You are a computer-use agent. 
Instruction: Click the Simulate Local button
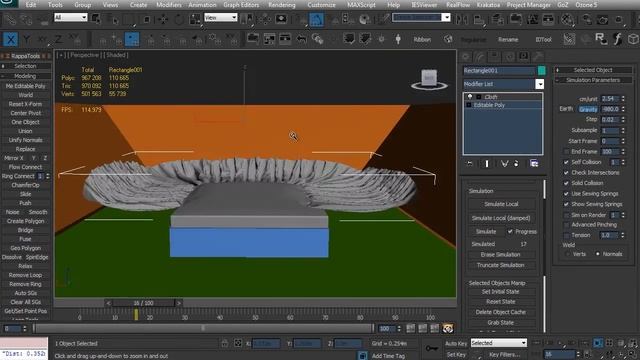(501, 204)
